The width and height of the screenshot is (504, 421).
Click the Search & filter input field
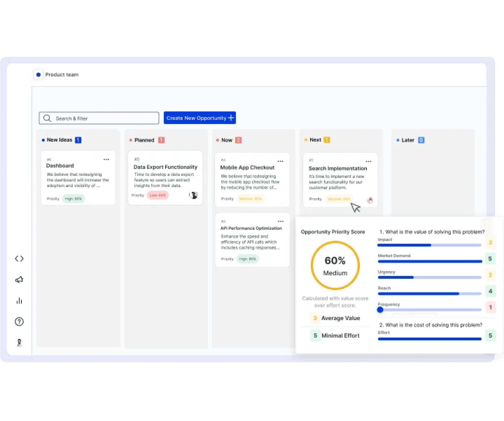103,118
